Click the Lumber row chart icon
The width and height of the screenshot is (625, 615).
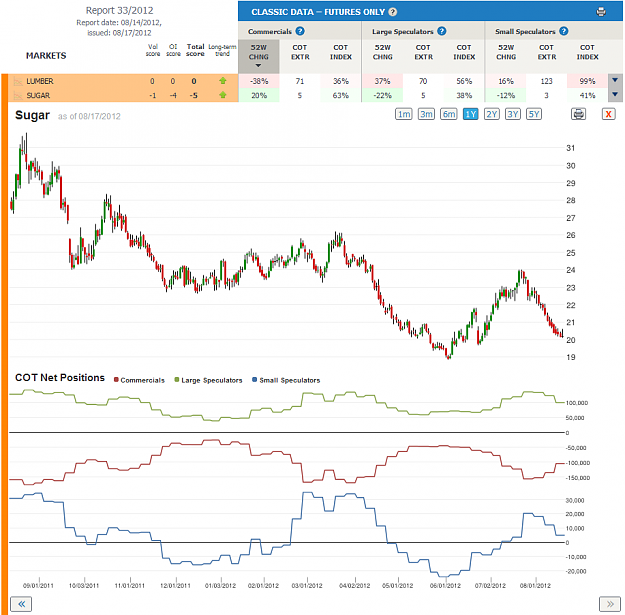[x=18, y=81]
